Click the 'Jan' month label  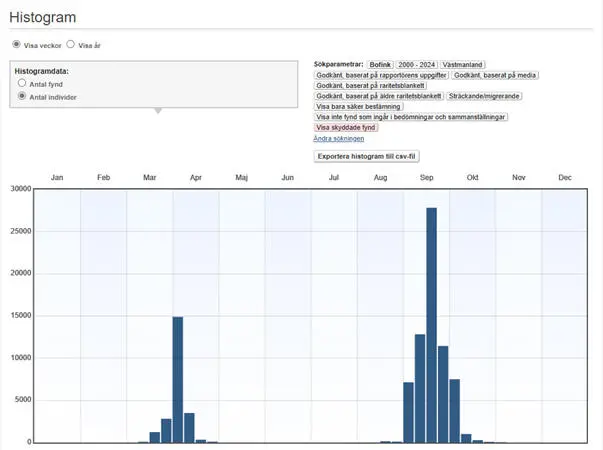click(58, 177)
